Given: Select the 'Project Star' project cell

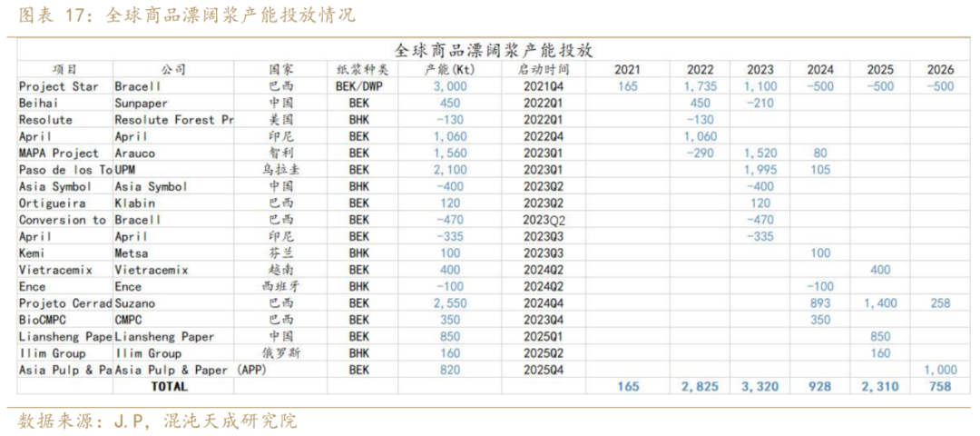Looking at the screenshot, I should pyautogui.click(x=59, y=86).
